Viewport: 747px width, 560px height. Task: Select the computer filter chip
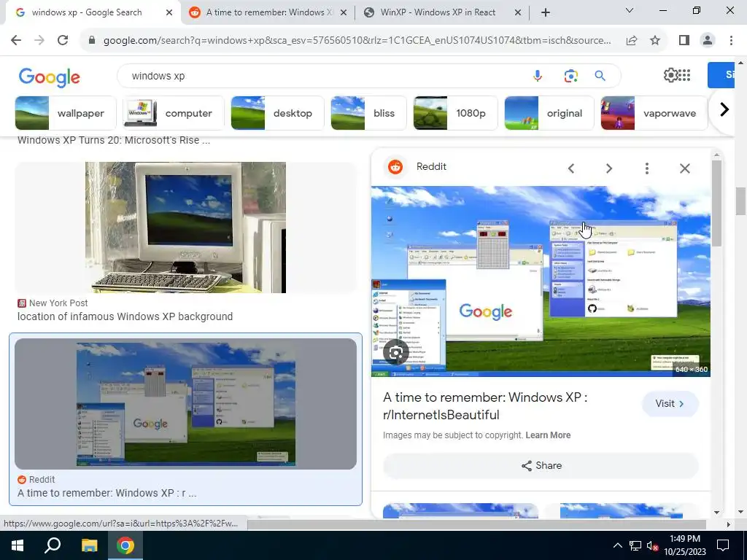[174, 113]
